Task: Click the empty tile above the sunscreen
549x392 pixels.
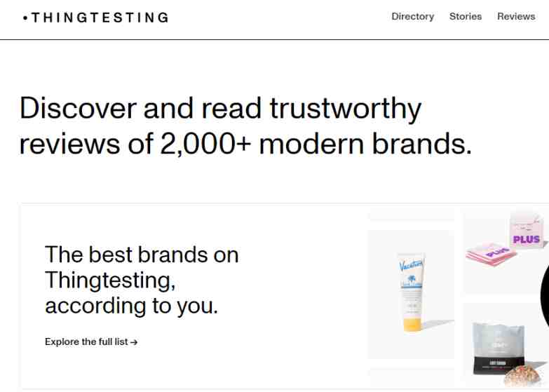Action: coord(411,214)
